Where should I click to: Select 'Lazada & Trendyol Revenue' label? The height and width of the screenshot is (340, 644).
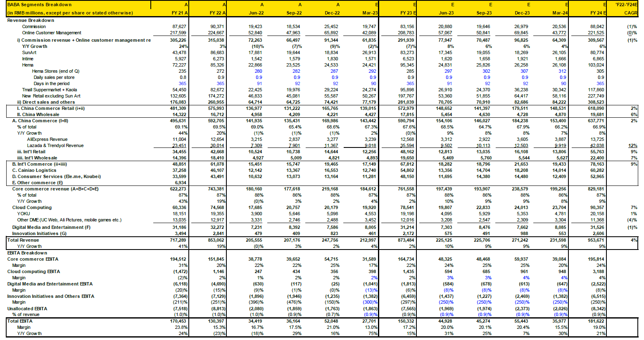55,145
